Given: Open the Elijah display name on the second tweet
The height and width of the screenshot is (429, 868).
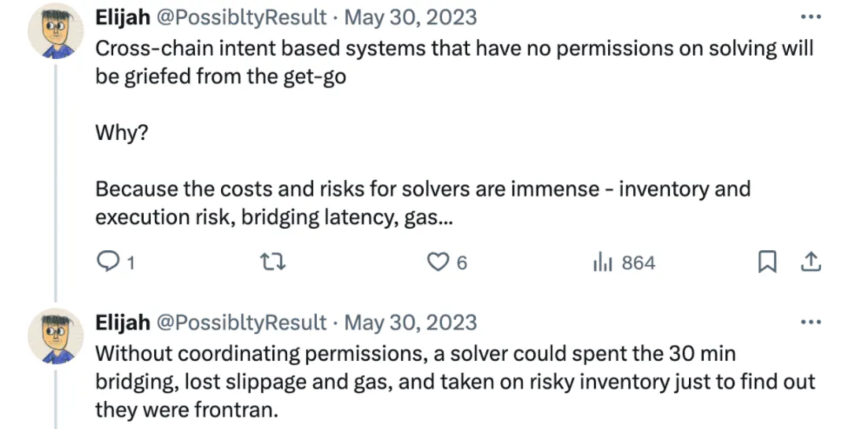Looking at the screenshot, I should (123, 323).
